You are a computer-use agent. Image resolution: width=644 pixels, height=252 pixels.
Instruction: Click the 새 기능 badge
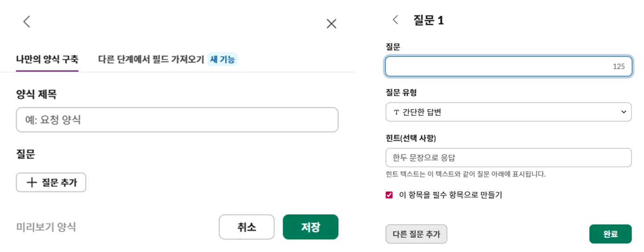pyautogui.click(x=223, y=59)
